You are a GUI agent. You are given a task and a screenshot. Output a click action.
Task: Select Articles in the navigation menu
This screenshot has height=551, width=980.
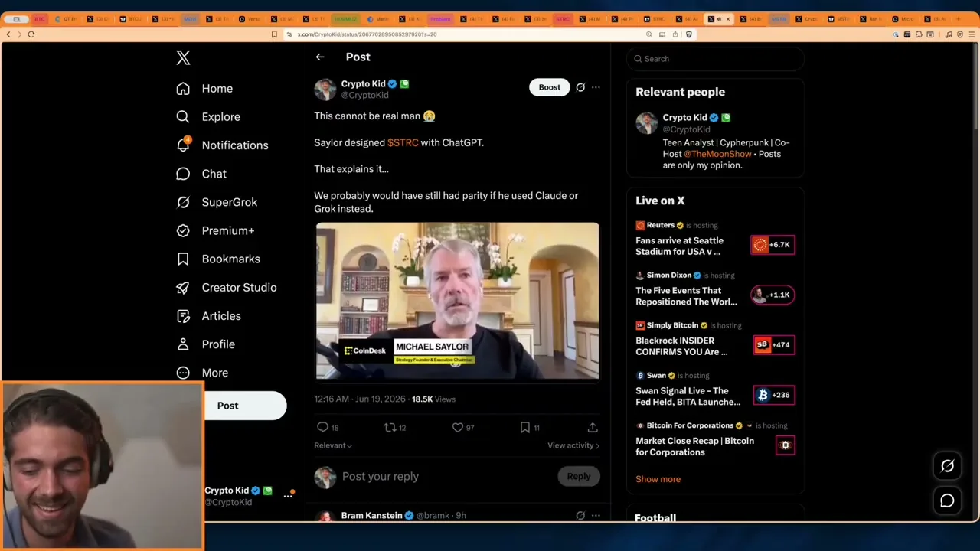pyautogui.click(x=221, y=316)
